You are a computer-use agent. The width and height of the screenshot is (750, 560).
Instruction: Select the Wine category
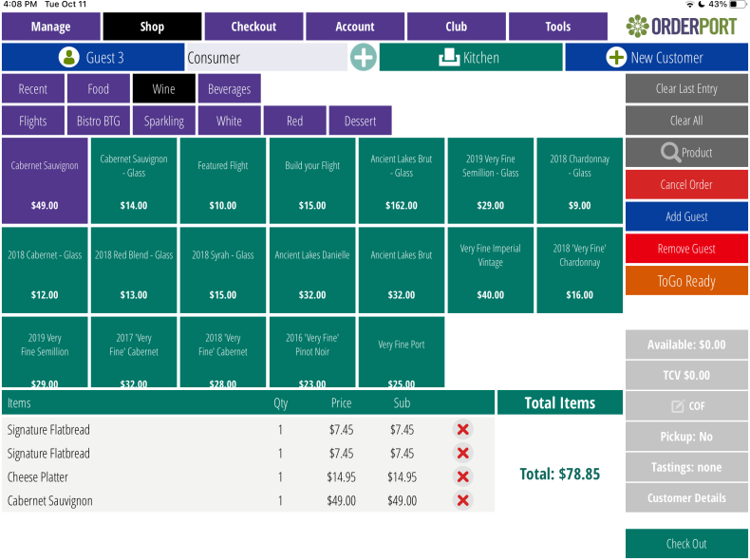164,88
